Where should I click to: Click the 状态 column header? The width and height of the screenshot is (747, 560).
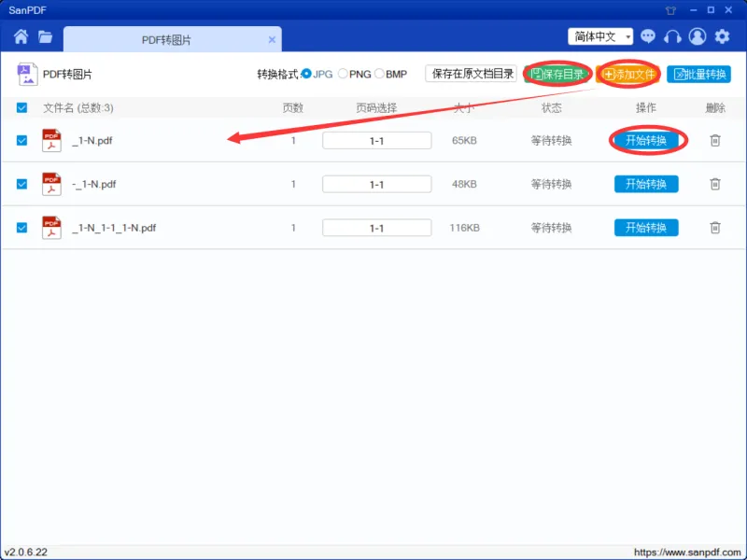tap(551, 107)
